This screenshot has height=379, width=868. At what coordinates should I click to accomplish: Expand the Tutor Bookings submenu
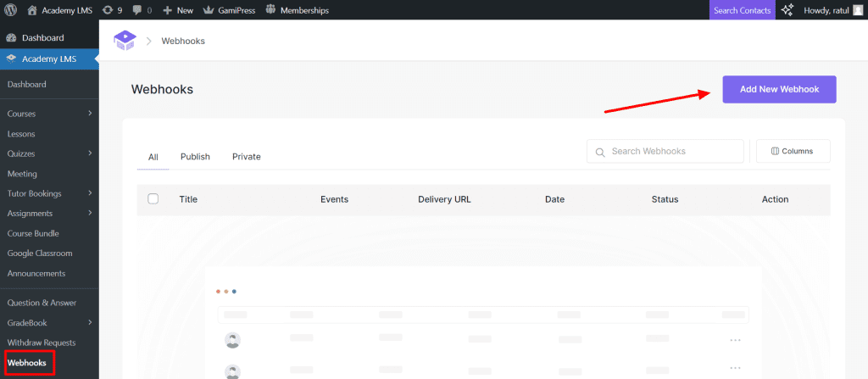pyautogui.click(x=90, y=193)
